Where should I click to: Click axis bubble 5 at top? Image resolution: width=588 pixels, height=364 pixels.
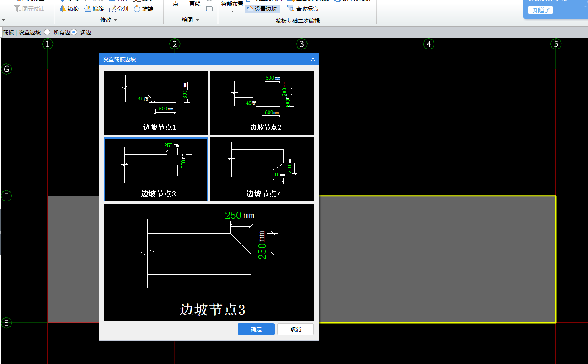click(556, 44)
